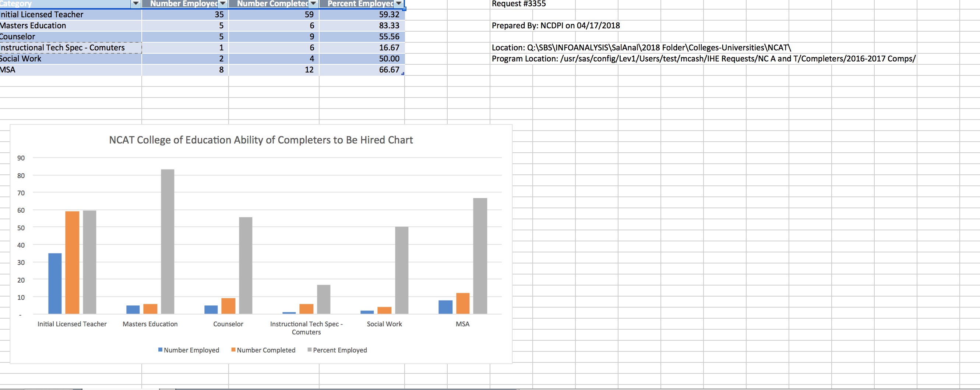The width and height of the screenshot is (980, 390).
Task: Open the Percent Employed filter dropdown
Action: click(x=398, y=4)
